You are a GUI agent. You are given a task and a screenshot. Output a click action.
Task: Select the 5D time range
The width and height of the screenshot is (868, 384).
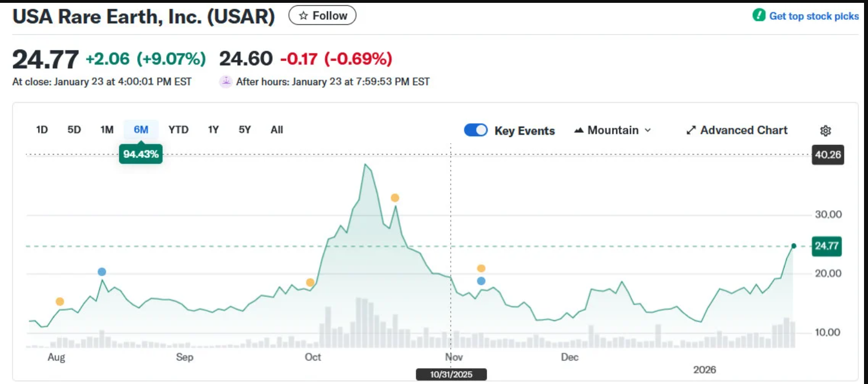(x=74, y=130)
